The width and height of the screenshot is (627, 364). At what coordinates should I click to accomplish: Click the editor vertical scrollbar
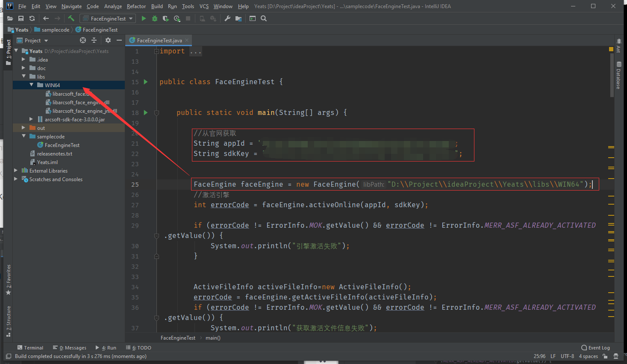(612, 76)
